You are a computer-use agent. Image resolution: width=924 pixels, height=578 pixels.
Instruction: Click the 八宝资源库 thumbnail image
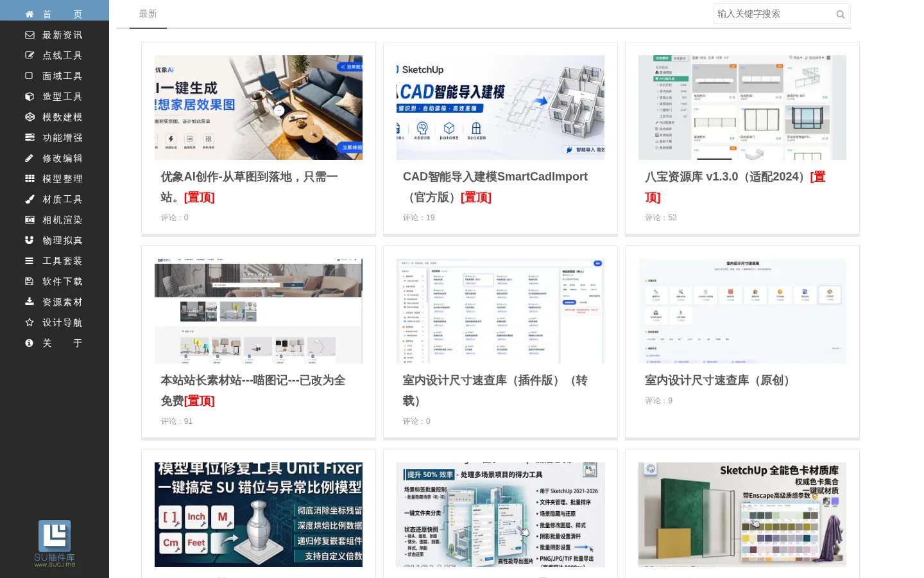pyautogui.click(x=742, y=107)
